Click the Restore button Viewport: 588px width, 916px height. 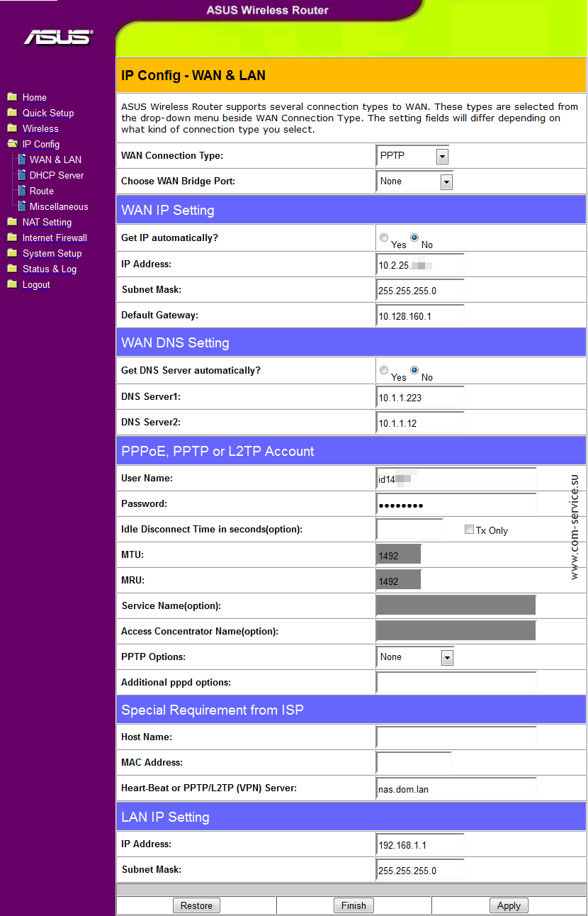(x=196, y=905)
